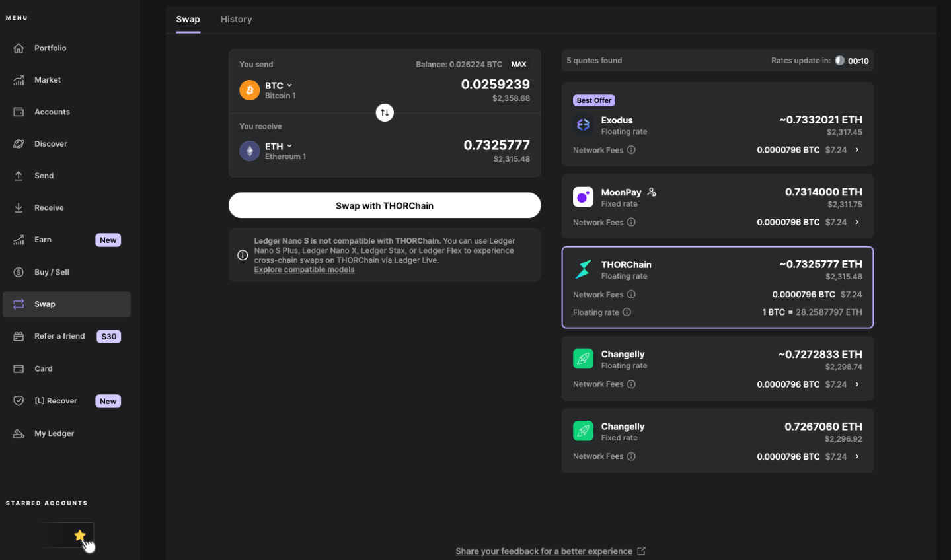
Task: Click the MAX amount button
Action: point(519,64)
